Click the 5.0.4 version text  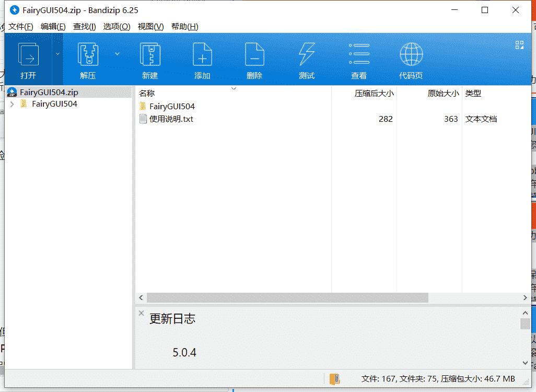pyautogui.click(x=184, y=352)
